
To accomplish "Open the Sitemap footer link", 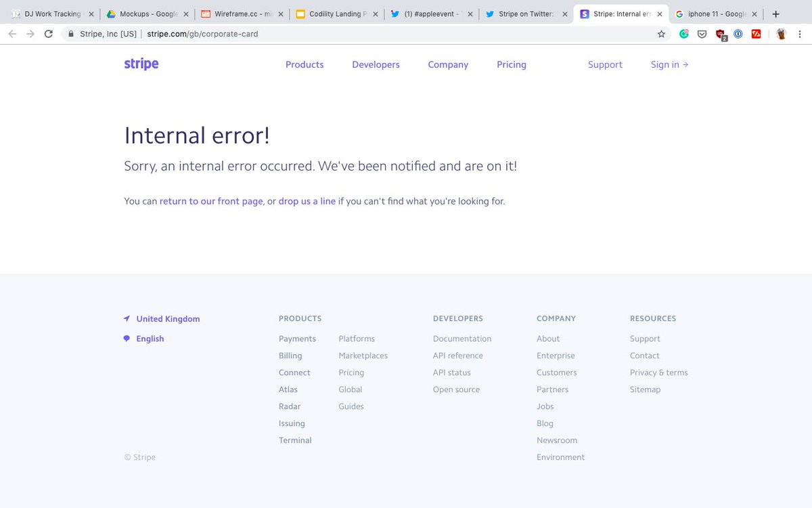I will click(645, 389).
